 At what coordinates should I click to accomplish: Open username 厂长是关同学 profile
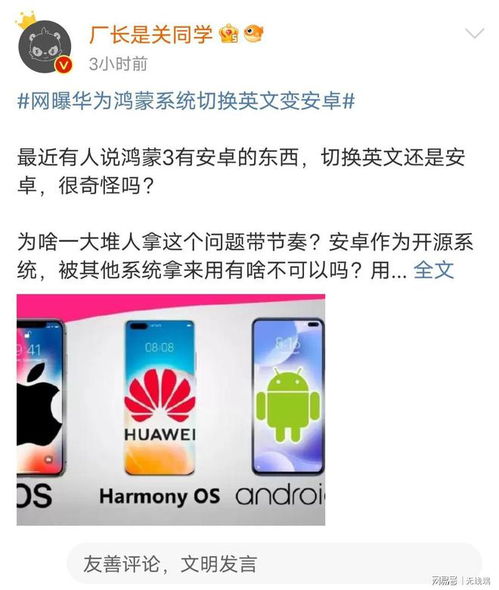coord(151,35)
